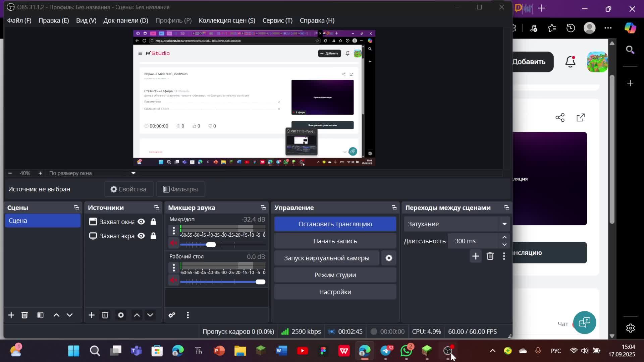
Task: Open source properties gear in Sources panel
Action: [x=121, y=315]
